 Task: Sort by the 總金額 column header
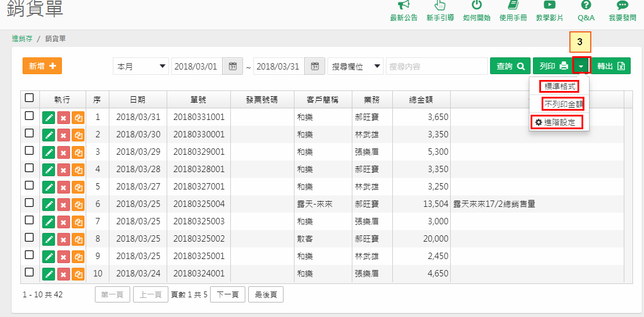pyautogui.click(x=421, y=99)
